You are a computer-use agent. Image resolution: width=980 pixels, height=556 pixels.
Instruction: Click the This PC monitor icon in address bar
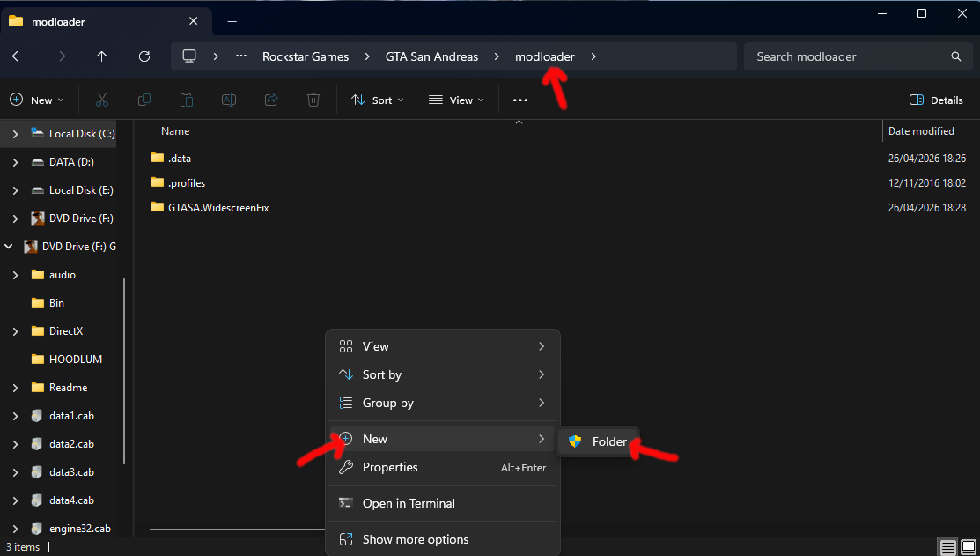pyautogui.click(x=189, y=56)
